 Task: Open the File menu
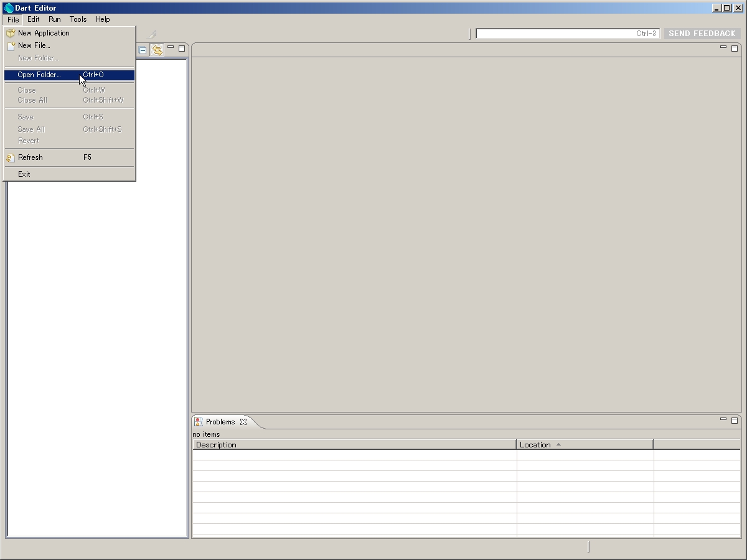pos(13,19)
